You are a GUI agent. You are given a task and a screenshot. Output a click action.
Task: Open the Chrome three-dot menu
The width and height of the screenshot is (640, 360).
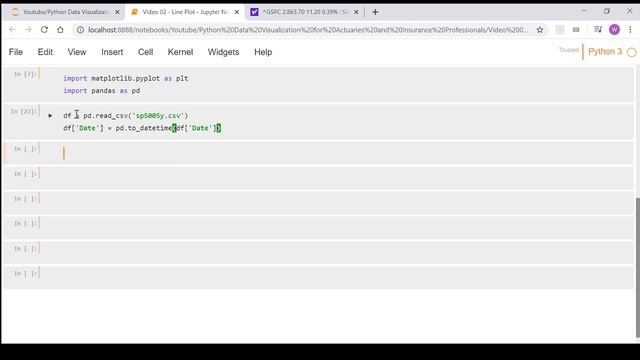630,29
